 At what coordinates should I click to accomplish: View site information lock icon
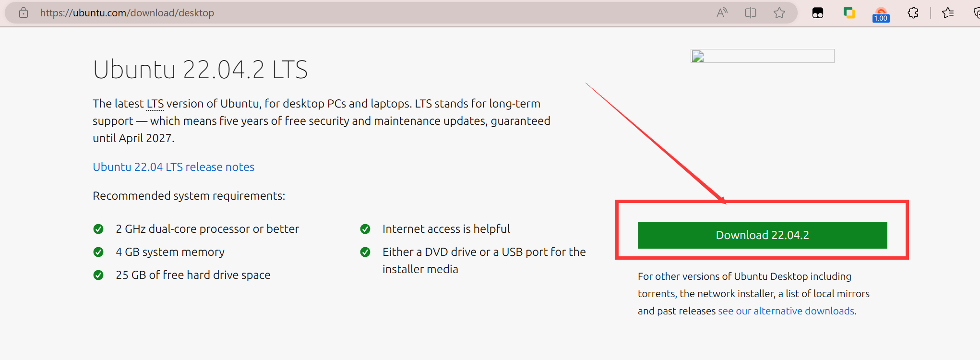[24, 12]
